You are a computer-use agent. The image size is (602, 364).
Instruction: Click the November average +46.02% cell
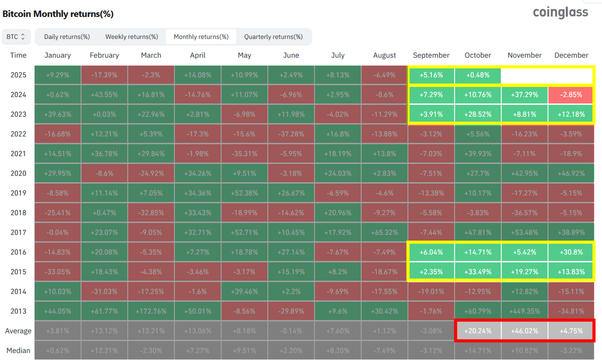click(524, 331)
